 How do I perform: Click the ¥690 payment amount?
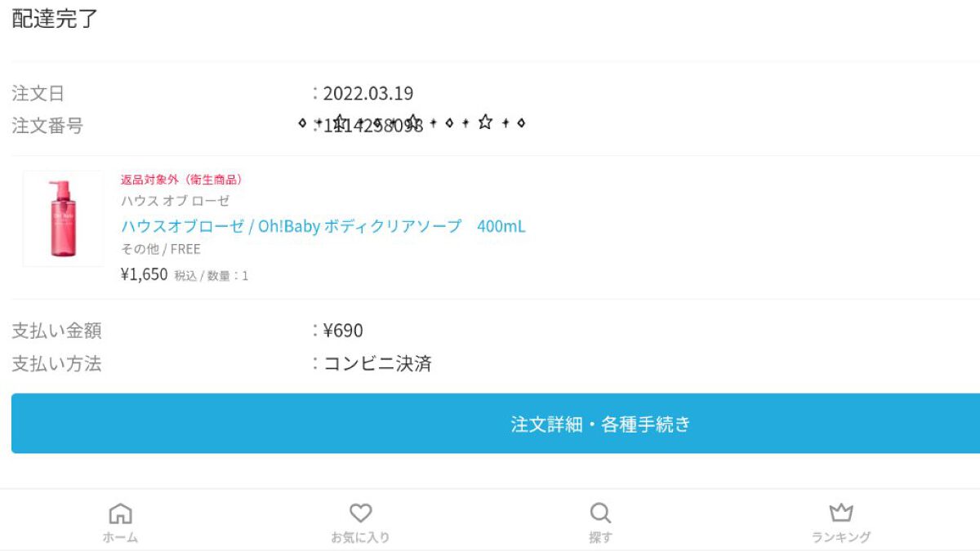(343, 331)
